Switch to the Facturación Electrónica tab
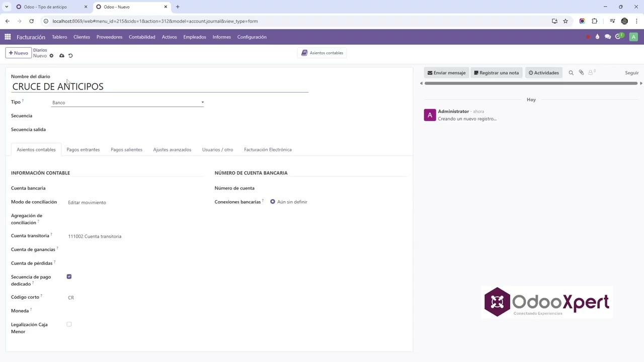The height and width of the screenshot is (362, 644). [x=268, y=149]
